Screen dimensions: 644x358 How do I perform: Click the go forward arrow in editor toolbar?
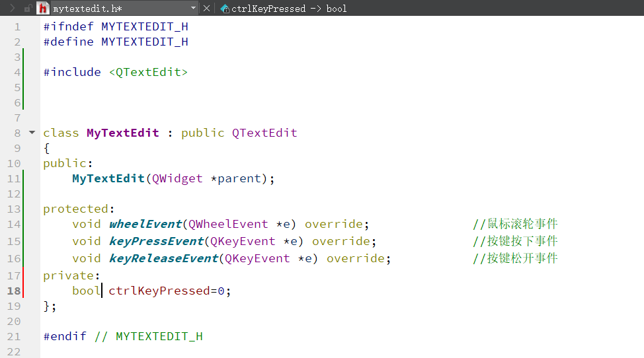pos(13,8)
